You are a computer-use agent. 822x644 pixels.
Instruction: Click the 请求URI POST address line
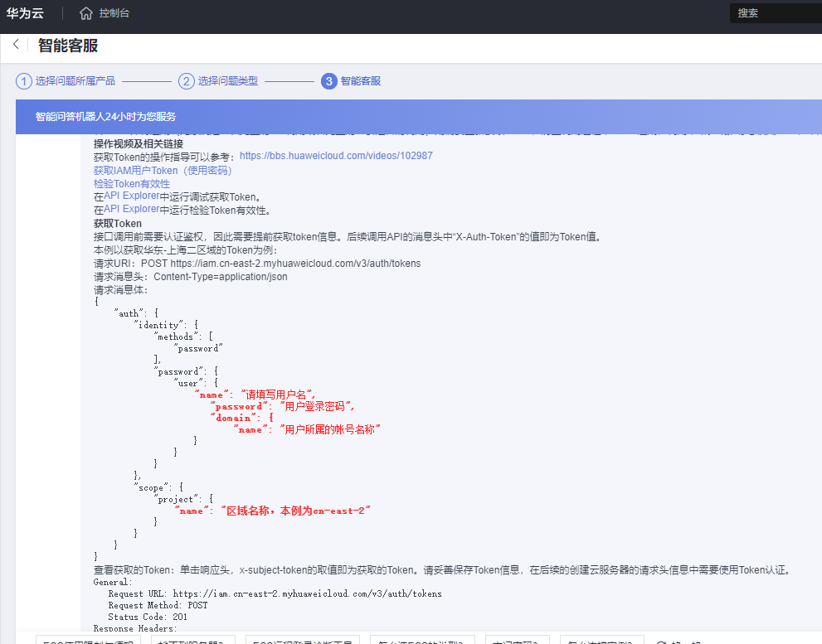click(257, 263)
